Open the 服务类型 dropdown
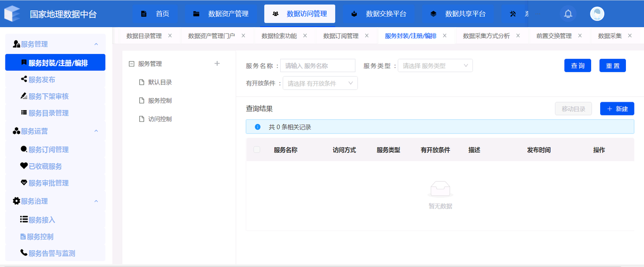 coord(435,65)
